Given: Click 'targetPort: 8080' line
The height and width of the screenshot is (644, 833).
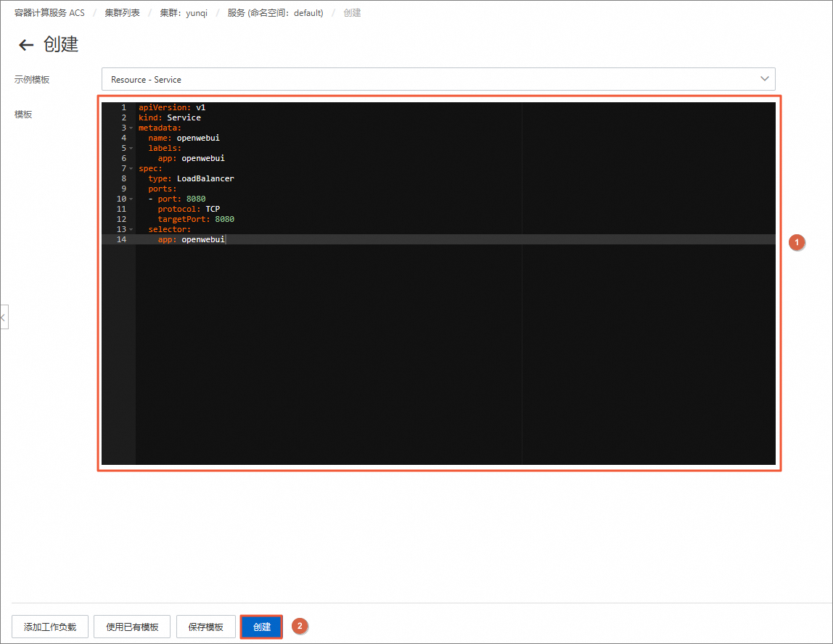Looking at the screenshot, I should (x=196, y=219).
